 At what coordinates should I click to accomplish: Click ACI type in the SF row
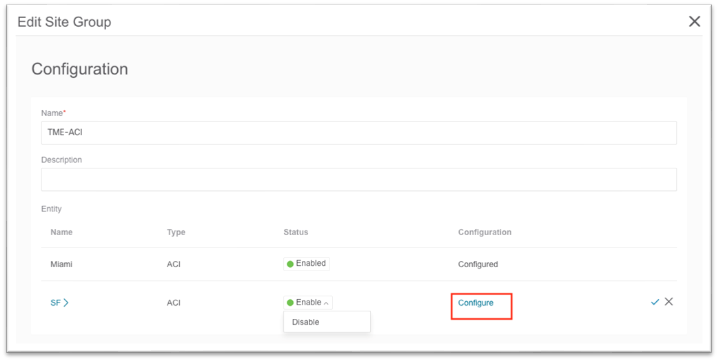174,303
